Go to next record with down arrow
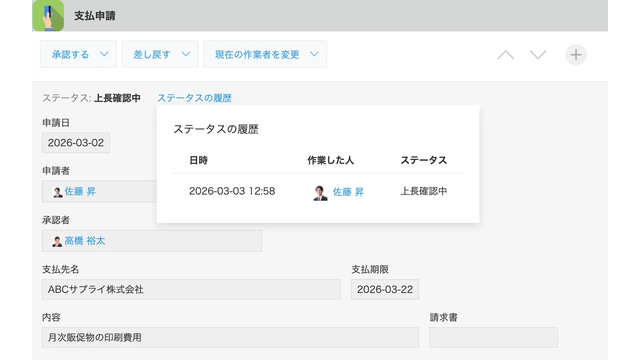The image size is (640, 360). coord(538,55)
